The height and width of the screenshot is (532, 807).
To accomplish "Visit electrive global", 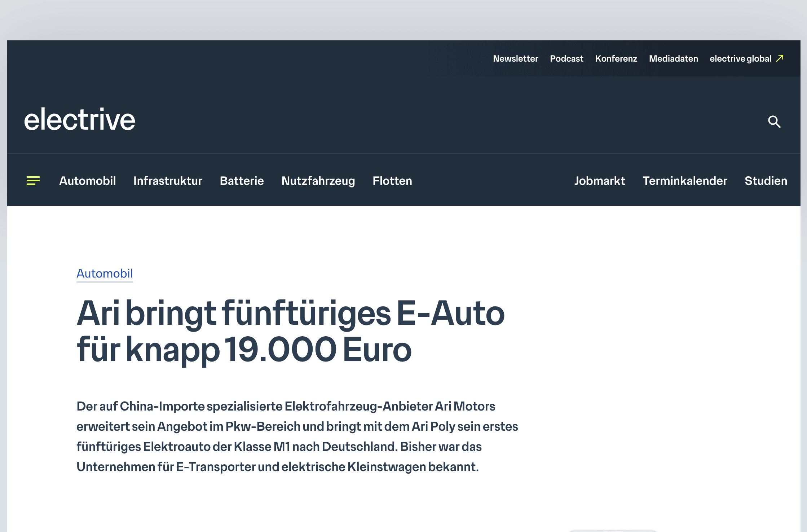I will (741, 58).
